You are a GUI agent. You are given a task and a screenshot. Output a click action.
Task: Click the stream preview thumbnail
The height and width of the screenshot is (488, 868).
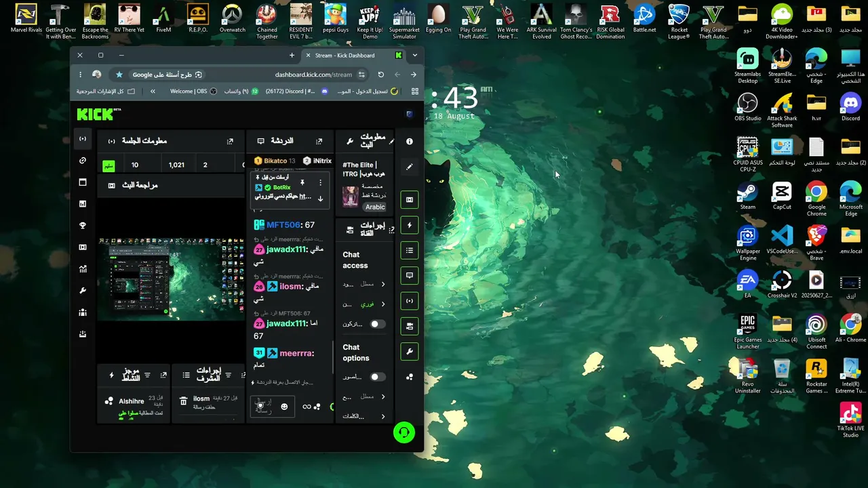171,278
